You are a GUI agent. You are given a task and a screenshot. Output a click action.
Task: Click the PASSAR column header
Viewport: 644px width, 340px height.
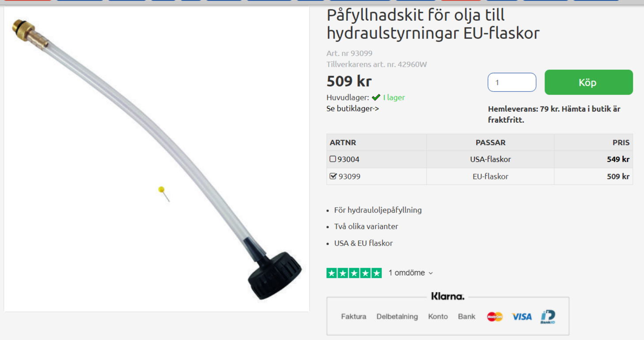pyautogui.click(x=490, y=143)
